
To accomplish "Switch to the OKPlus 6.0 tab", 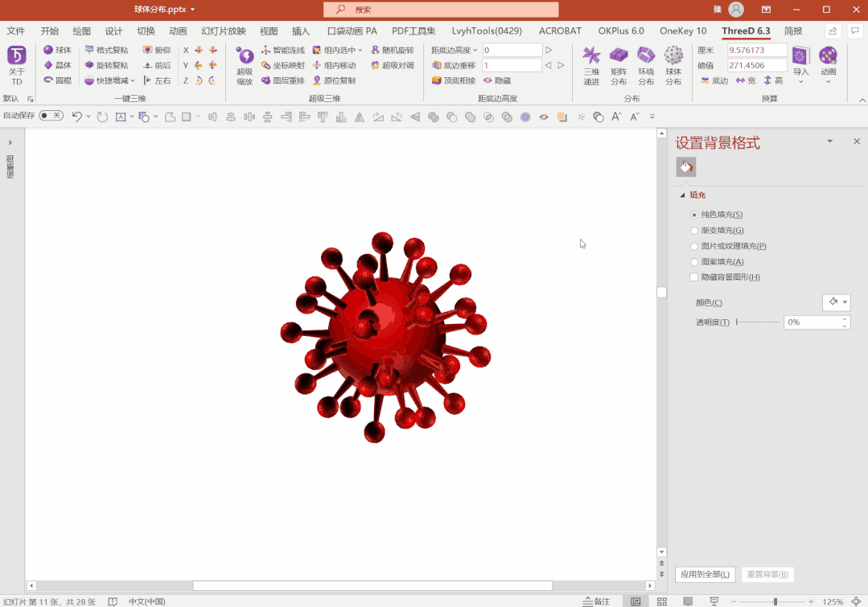I will point(620,31).
